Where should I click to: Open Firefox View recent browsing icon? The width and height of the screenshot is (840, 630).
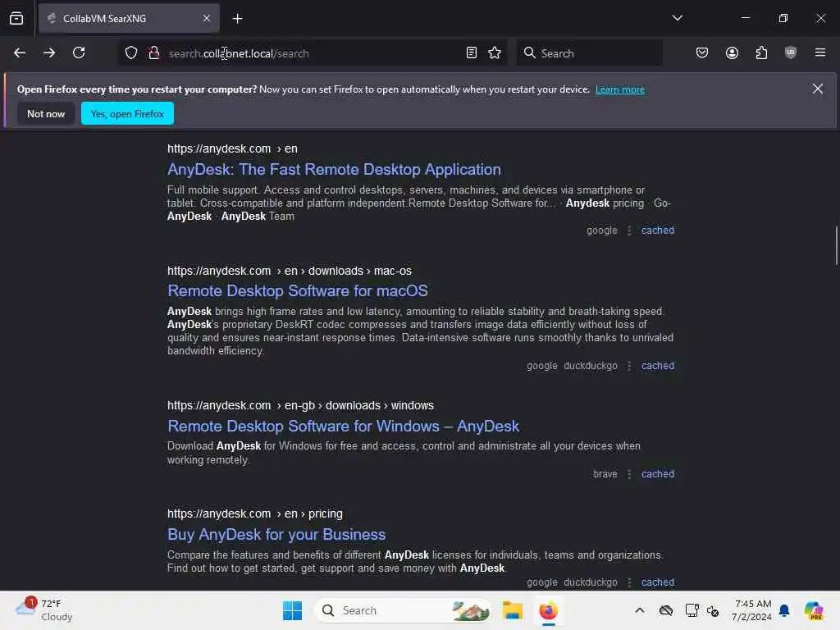[16, 18]
